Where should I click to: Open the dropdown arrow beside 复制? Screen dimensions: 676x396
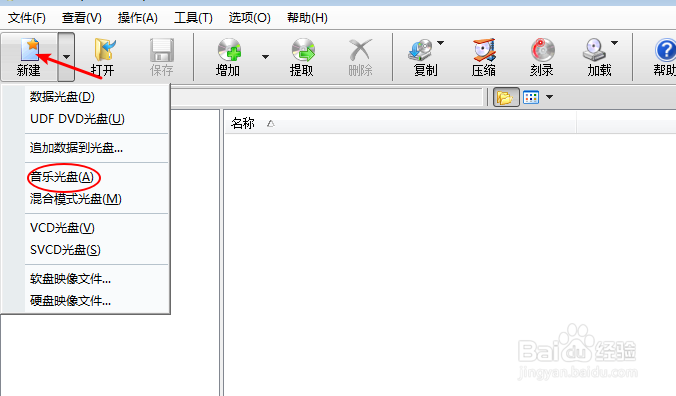pyautogui.click(x=441, y=43)
